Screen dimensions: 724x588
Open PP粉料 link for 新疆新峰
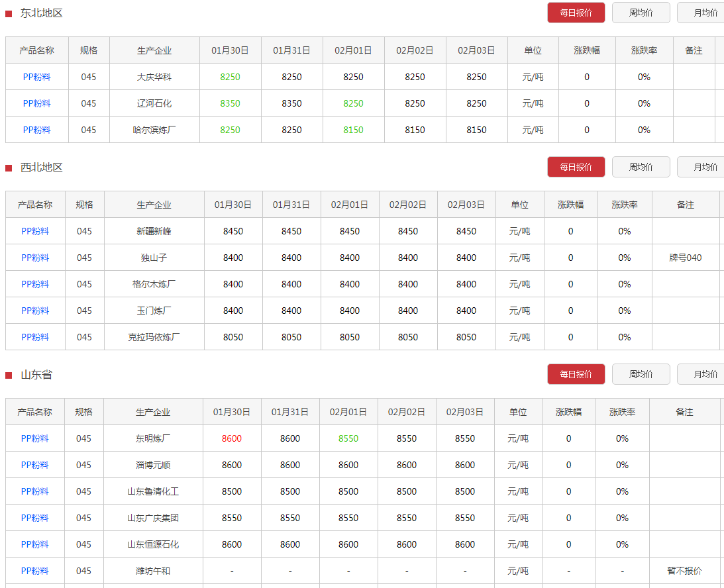tap(35, 231)
